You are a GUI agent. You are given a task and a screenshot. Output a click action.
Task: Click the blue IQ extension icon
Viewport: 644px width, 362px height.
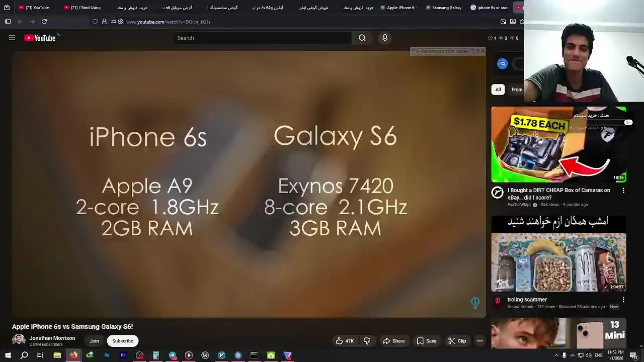pyautogui.click(x=502, y=64)
